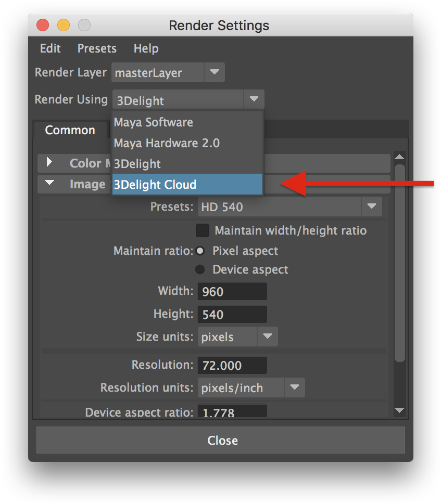Open the Size units pixels dropdown
The height and width of the screenshot is (504, 441).
tap(267, 337)
